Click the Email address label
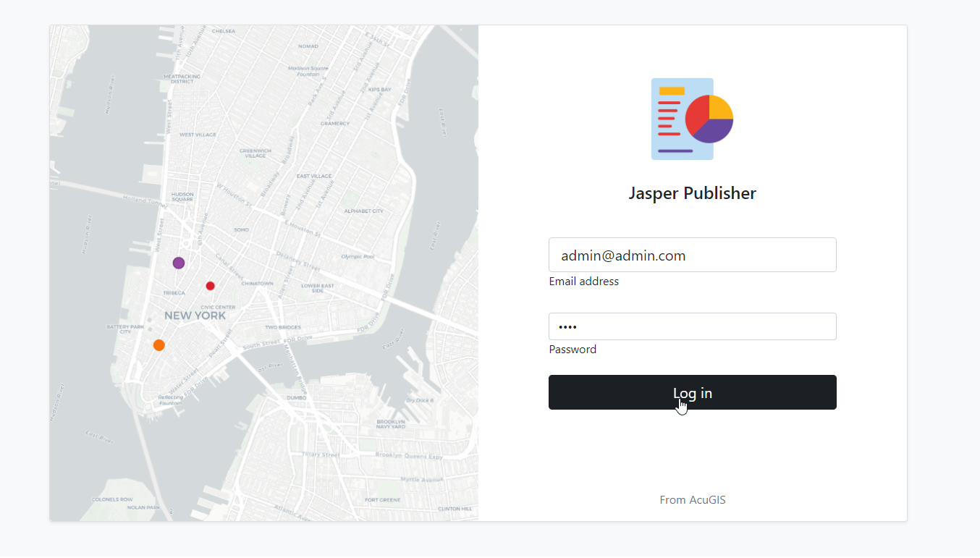The width and height of the screenshot is (980, 558). tap(584, 282)
